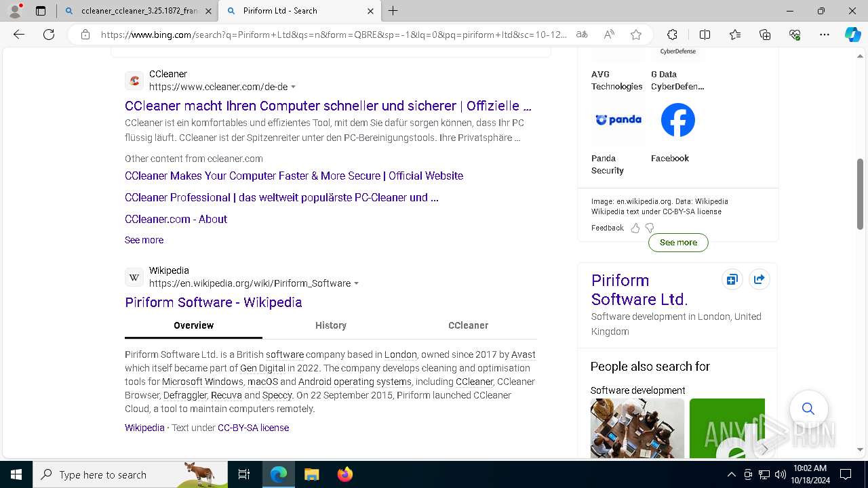The width and height of the screenshot is (868, 488).
Task: Open the Wikipedia source link below snippet
Action: click(x=144, y=428)
